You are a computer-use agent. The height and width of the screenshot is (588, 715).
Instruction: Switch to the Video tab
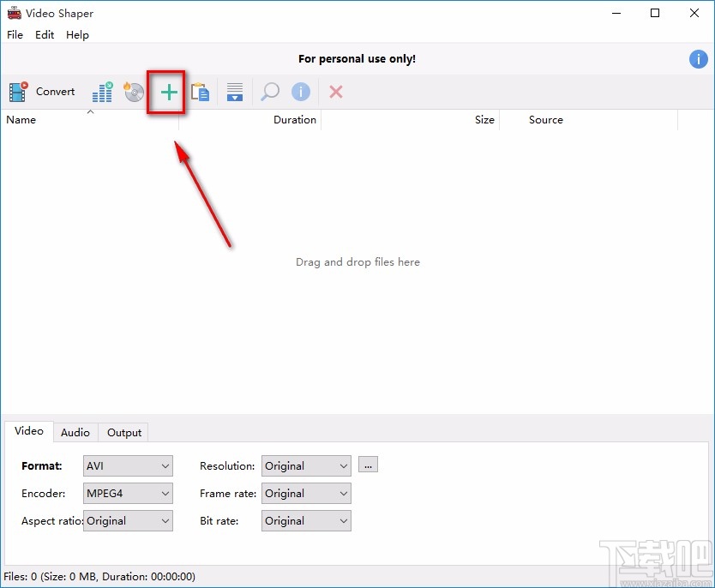pos(29,431)
